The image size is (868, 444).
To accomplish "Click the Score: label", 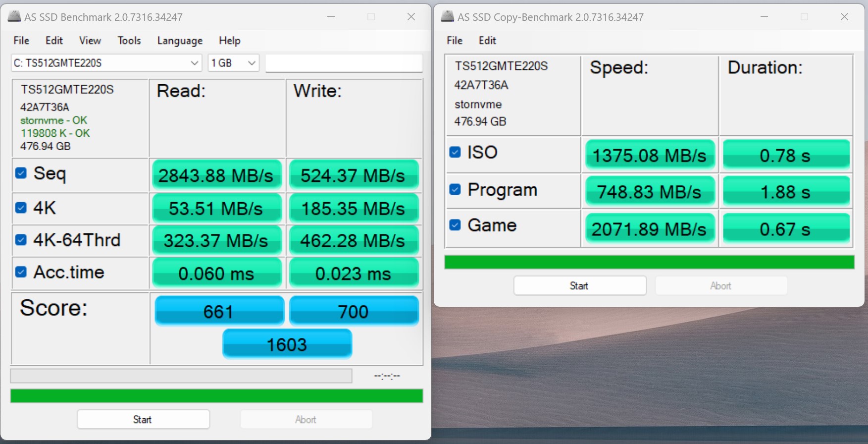I will tap(53, 308).
